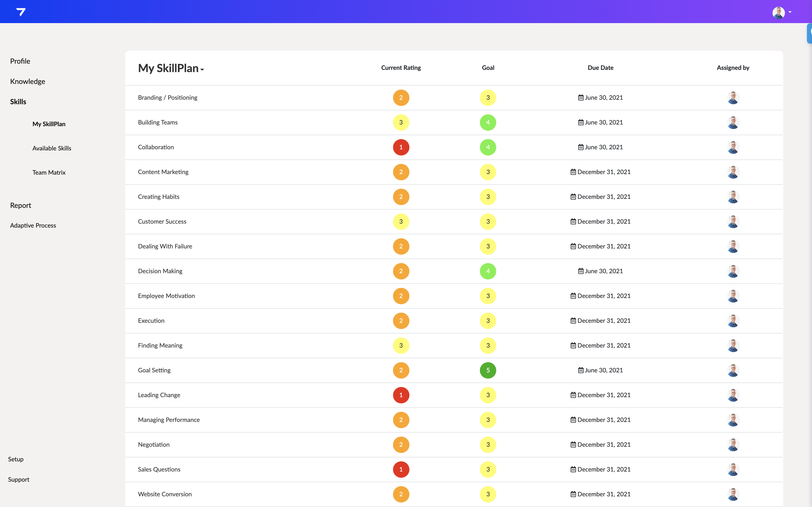Click goal badge in Decision Making row
The height and width of the screenshot is (507, 812).
click(488, 271)
